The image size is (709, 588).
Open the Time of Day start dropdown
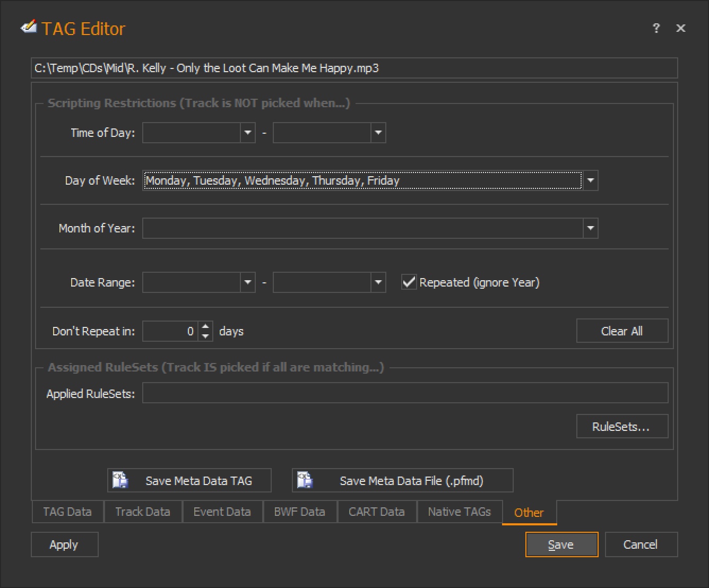click(x=248, y=133)
